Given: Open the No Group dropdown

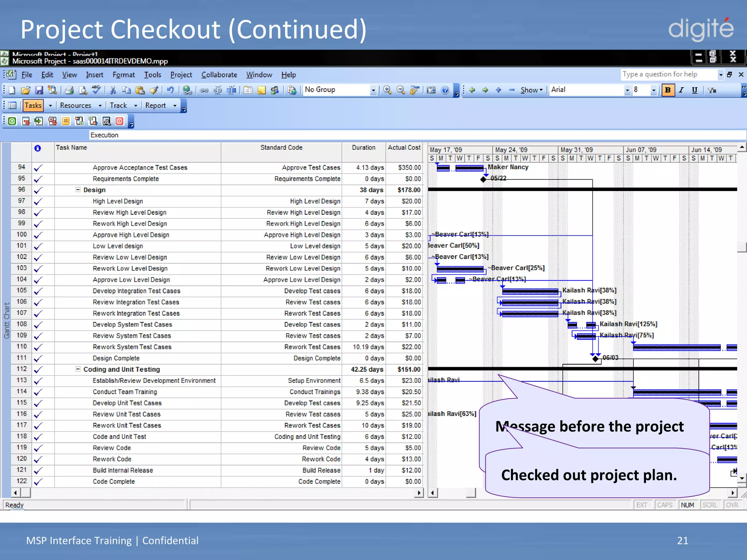Looking at the screenshot, I should pyautogui.click(x=373, y=90).
